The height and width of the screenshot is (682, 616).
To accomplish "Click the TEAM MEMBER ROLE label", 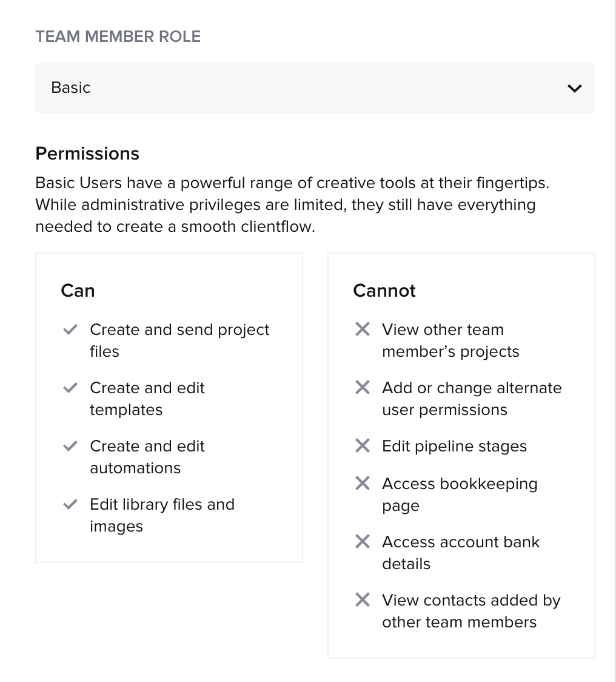I will pyautogui.click(x=118, y=36).
